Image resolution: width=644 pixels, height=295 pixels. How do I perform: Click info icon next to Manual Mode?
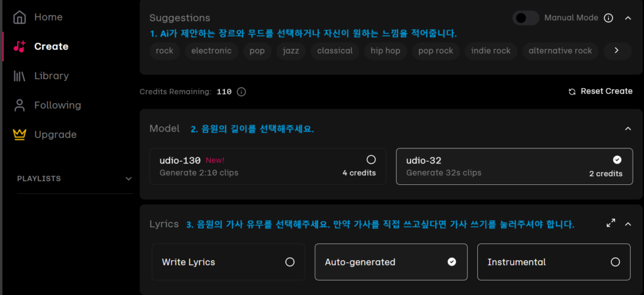(609, 18)
